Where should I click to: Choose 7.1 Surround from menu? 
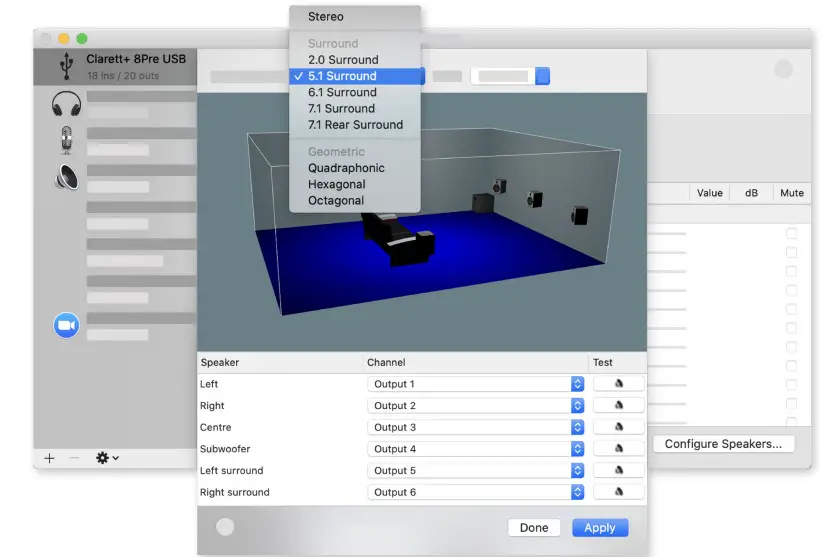(x=355, y=109)
